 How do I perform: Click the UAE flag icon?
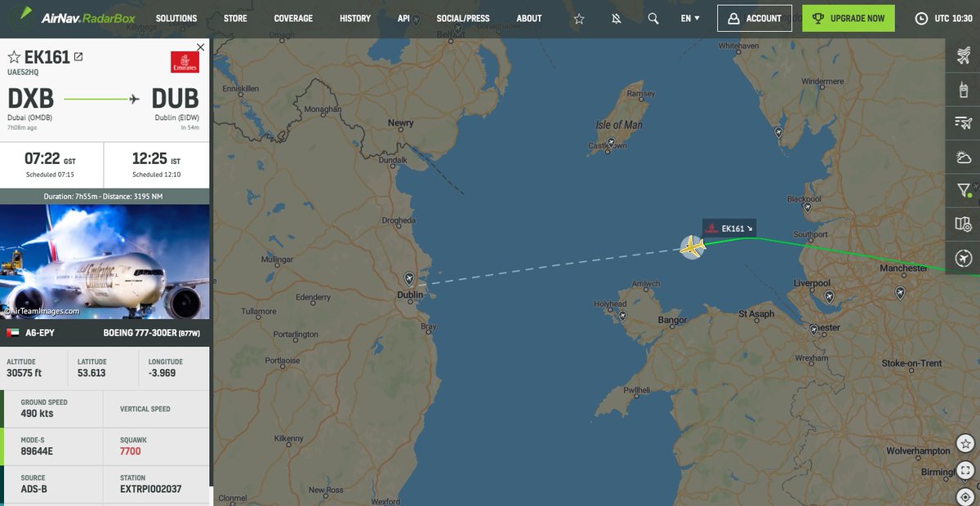[x=12, y=333]
